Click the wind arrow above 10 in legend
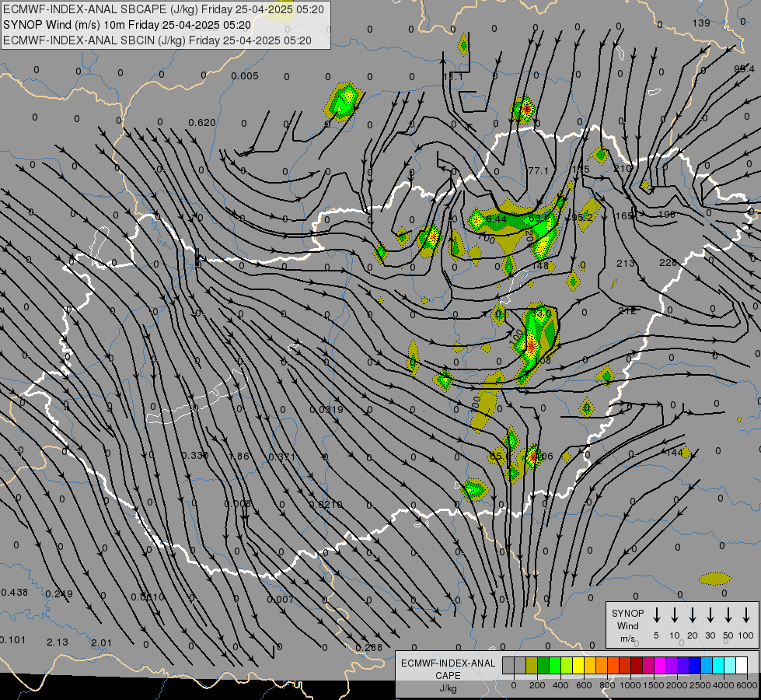The width and height of the screenshot is (761, 700). [x=675, y=615]
